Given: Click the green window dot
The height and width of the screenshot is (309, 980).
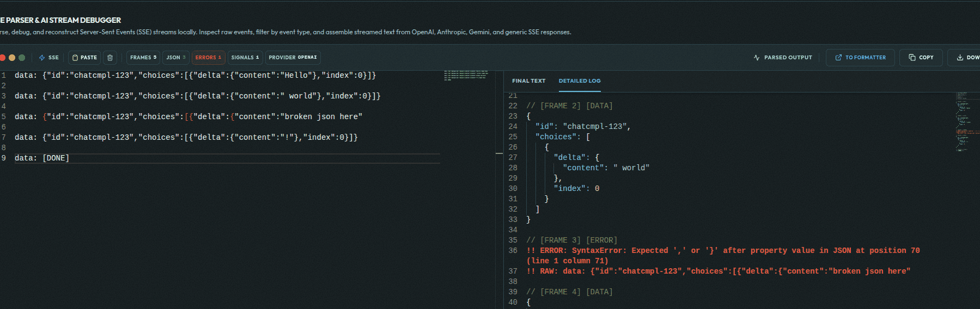Looking at the screenshot, I should point(22,58).
